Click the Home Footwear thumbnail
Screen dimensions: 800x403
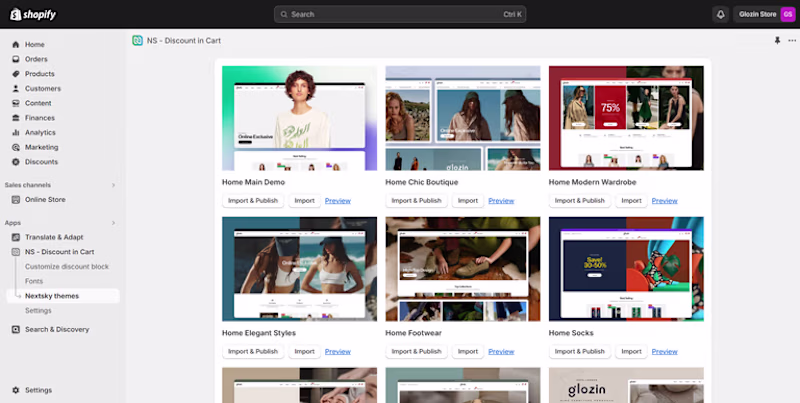click(x=463, y=269)
